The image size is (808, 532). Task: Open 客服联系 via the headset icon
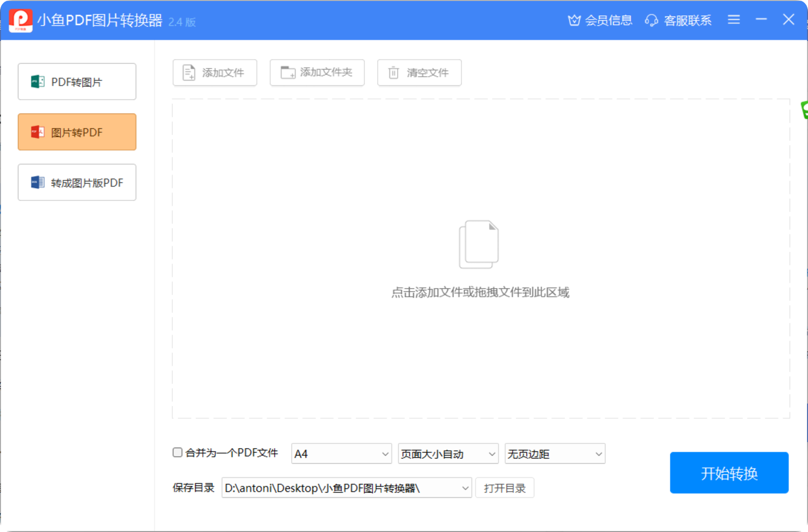point(651,21)
